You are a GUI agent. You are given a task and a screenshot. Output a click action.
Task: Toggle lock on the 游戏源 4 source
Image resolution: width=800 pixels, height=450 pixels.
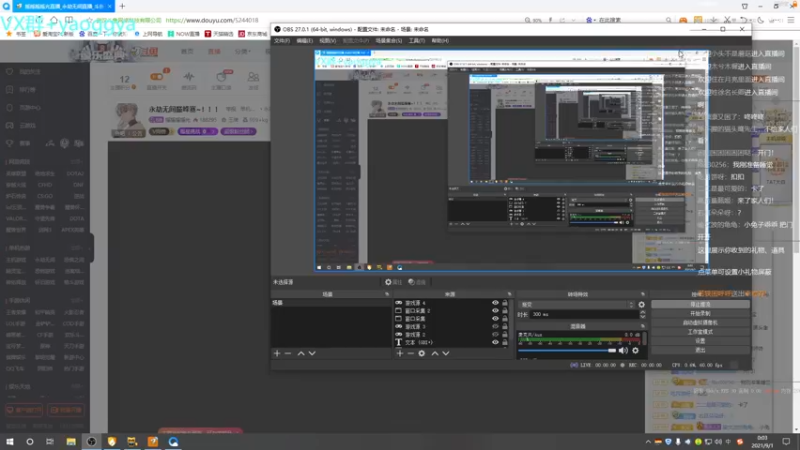[505, 303]
